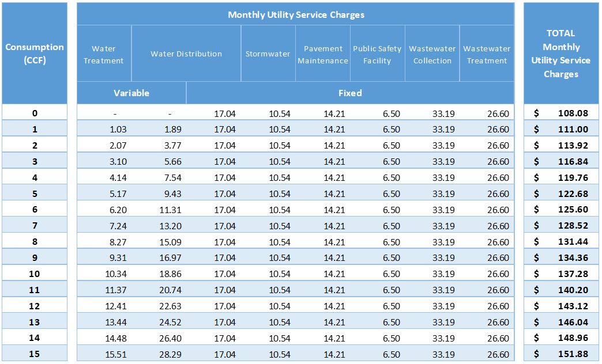The image size is (602, 364).
Task: Click the Monthly Utility Service Charges title
Action: (295, 14)
